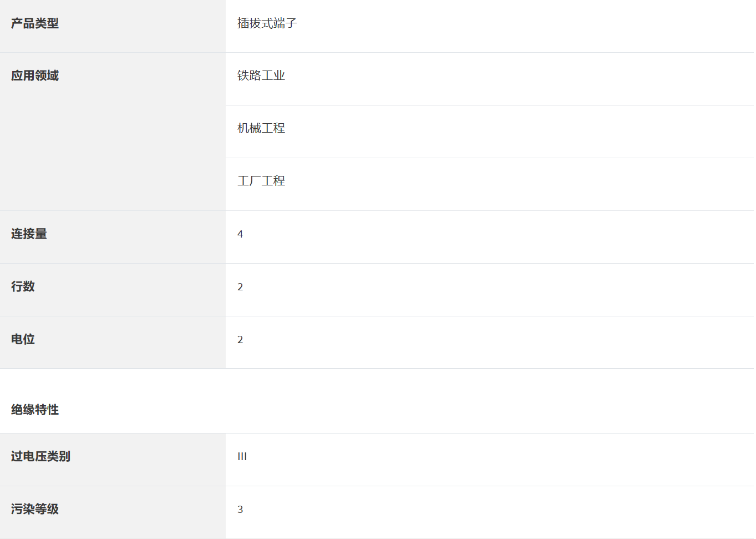Viewport: 756px width, 539px height.
Task: Click the 产品类型 row label
Action: pyautogui.click(x=35, y=23)
